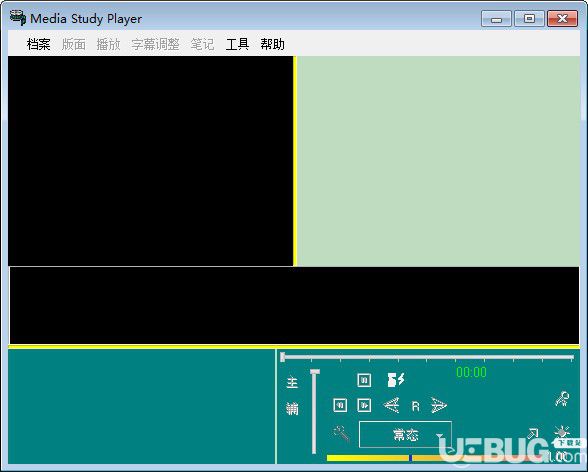Screen dimensions: 588x472
Task: Click the lightning bolt icon beside pause
Action: tap(396, 380)
